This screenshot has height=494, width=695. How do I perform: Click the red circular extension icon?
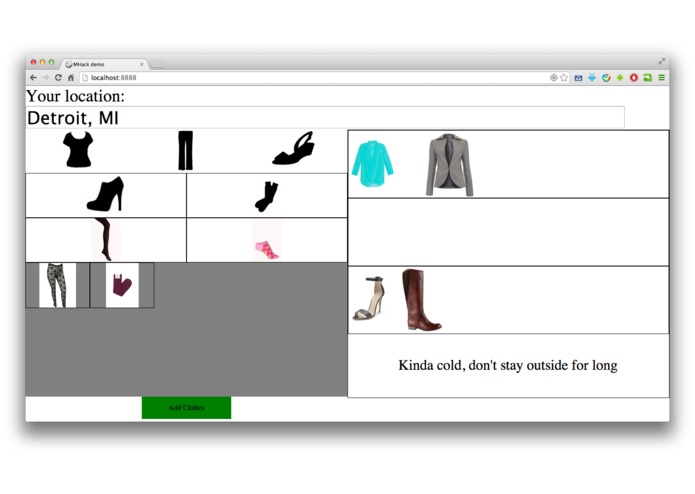634,78
